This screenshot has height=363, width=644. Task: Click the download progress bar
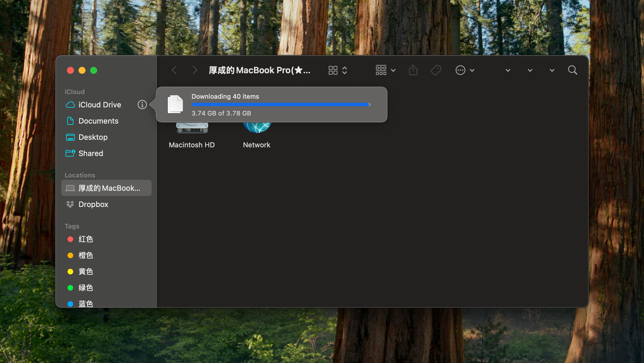(x=281, y=104)
